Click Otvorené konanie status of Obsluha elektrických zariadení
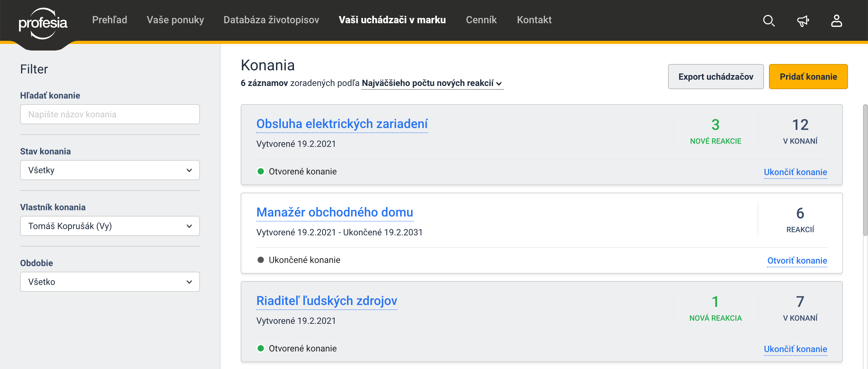The width and height of the screenshot is (868, 369). point(297,171)
